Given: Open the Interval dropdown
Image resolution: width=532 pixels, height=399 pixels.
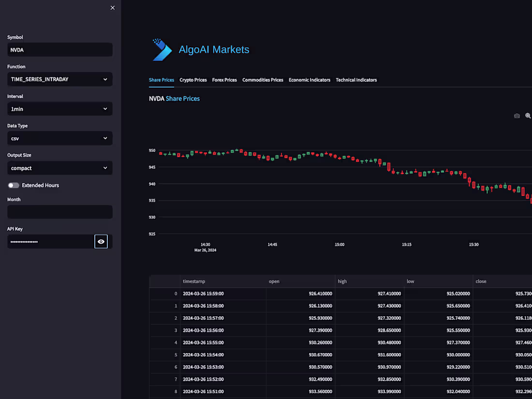Looking at the screenshot, I should click(59, 109).
